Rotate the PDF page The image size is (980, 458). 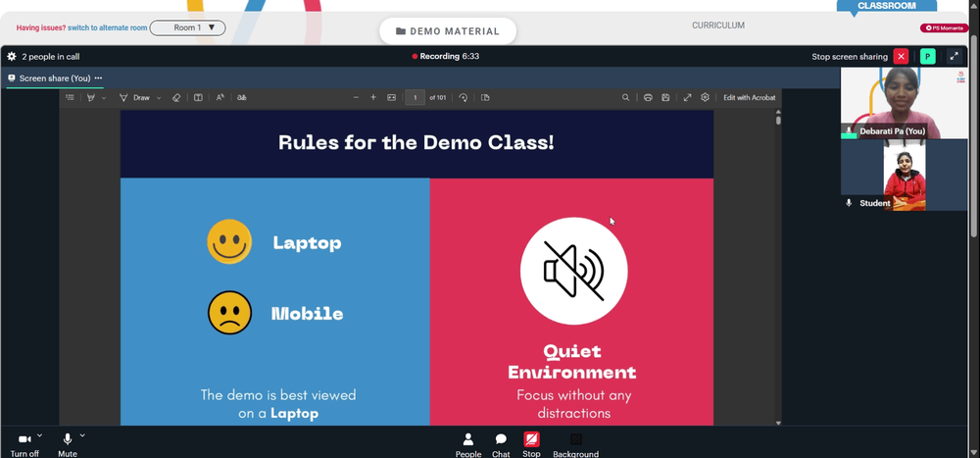[x=464, y=98]
